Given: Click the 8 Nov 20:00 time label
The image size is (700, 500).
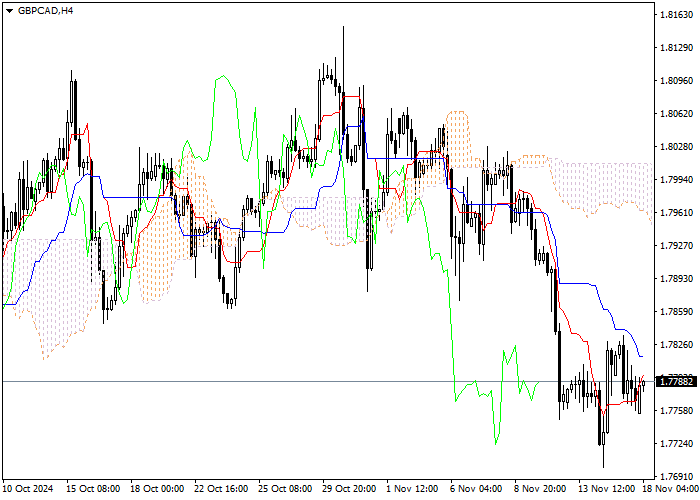Looking at the screenshot, I should pyautogui.click(x=540, y=489).
